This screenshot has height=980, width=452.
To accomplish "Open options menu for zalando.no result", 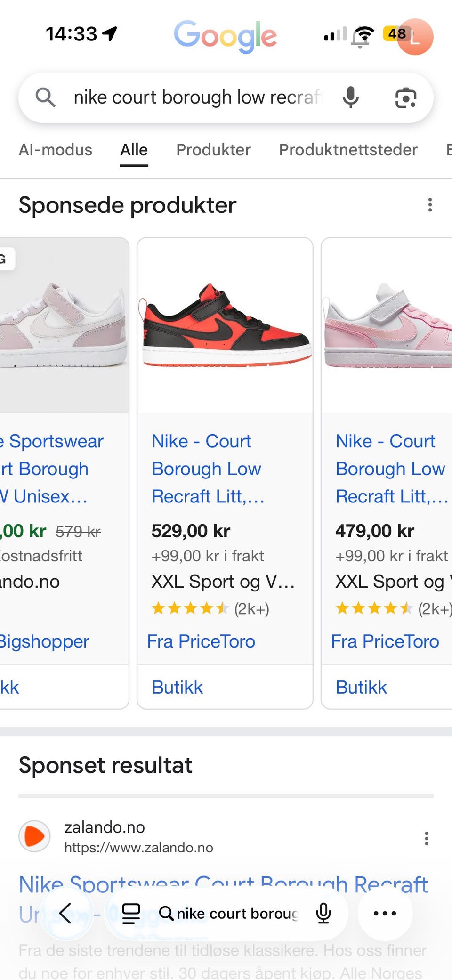I will click(x=426, y=838).
